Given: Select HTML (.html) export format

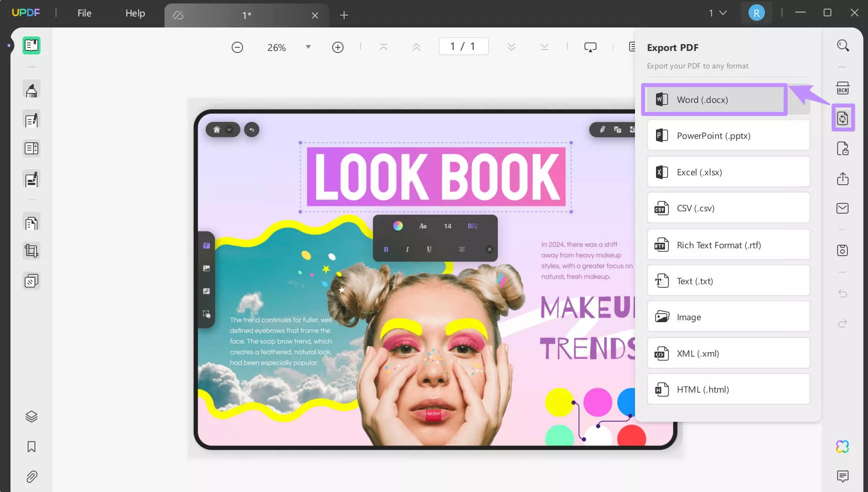Looking at the screenshot, I should 728,390.
